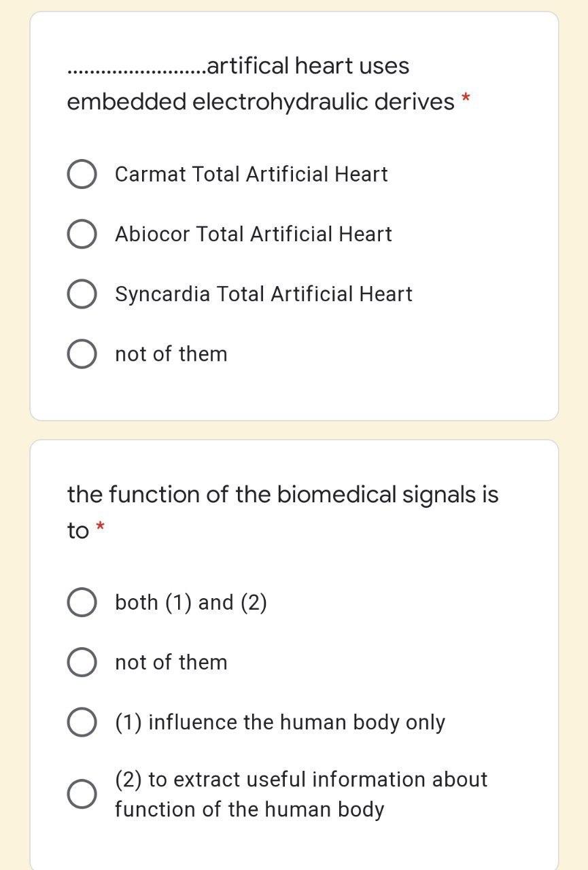
Task: Select 'not of them' radio for artificial heart question
Action: click(82, 354)
